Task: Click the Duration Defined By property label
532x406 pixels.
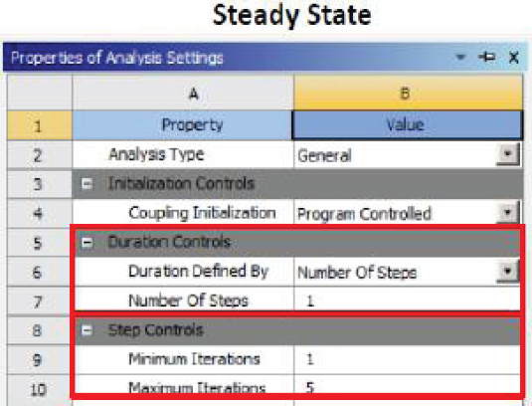Action: click(199, 272)
